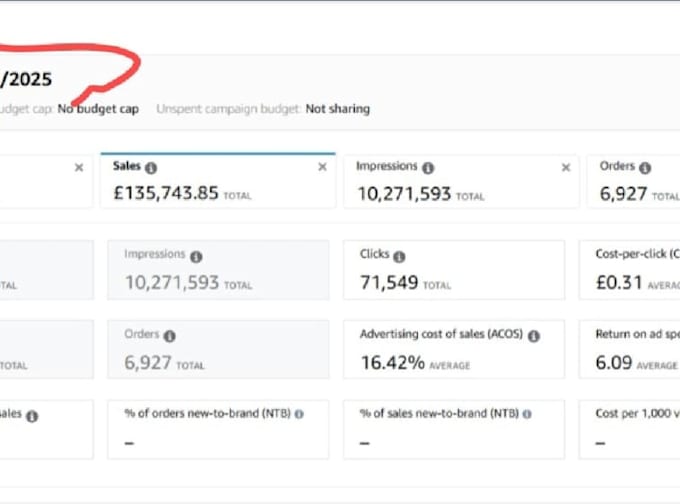
Task: Click the 16.42% ACOS value
Action: coord(392,363)
